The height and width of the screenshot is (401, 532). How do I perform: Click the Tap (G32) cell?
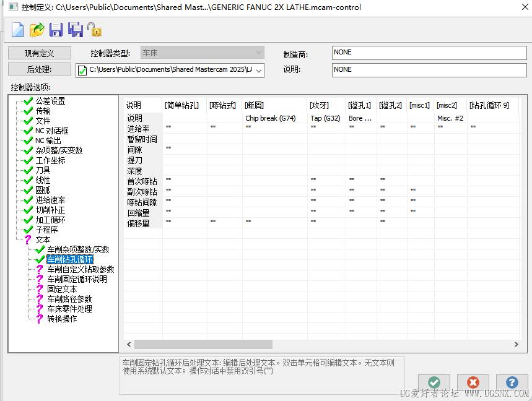point(325,118)
